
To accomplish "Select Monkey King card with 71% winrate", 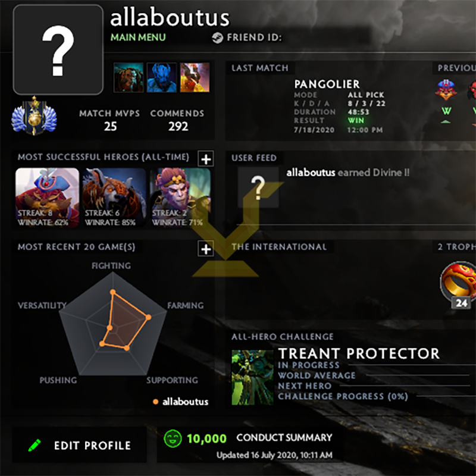I will 180,198.
